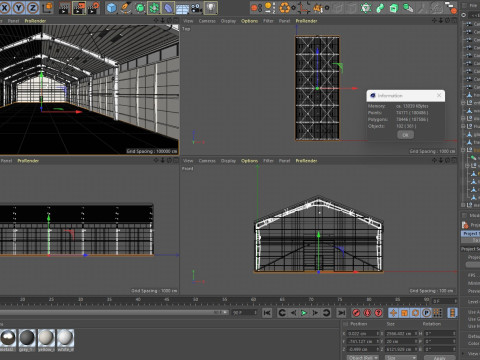Open the timeline layout icon near keyframe buttons
The width and height of the screenshot is (480, 360).
pyautogui.click(x=452, y=313)
